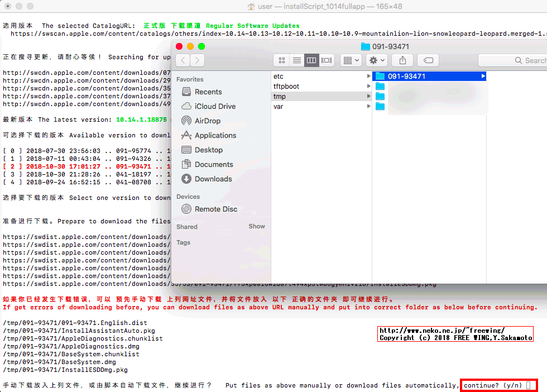Open Recents in Finder sidebar
The width and height of the screenshot is (547, 392).
[208, 92]
